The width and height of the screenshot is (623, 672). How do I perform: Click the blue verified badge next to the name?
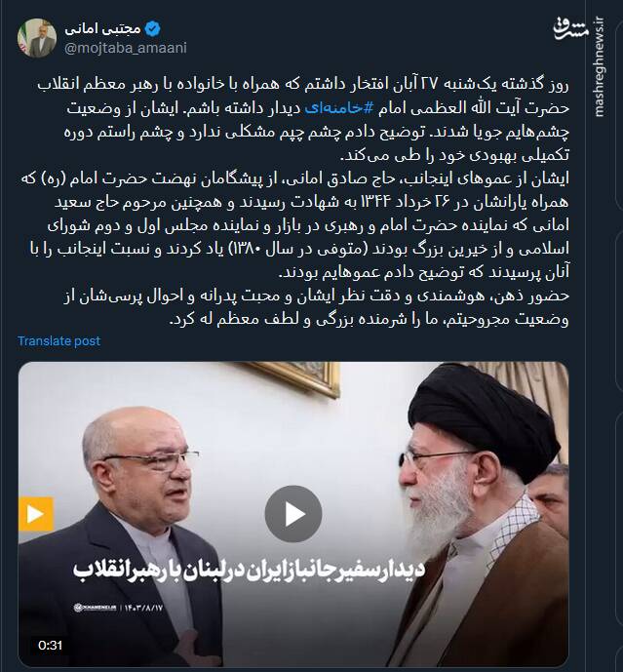tap(152, 29)
